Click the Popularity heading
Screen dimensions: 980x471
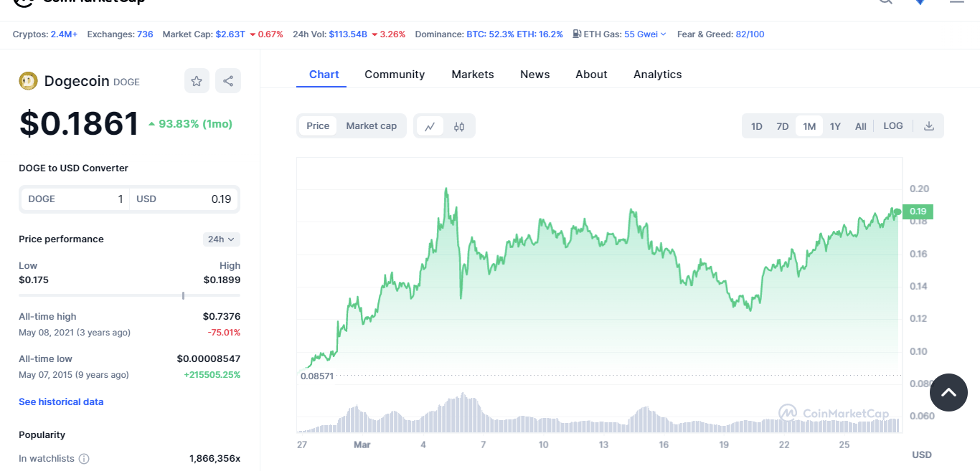pyautogui.click(x=42, y=435)
